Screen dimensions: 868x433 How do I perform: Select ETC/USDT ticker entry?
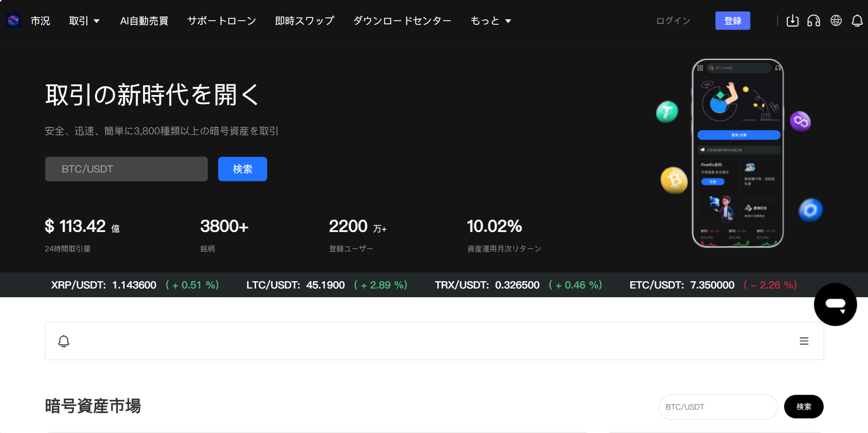coord(713,285)
